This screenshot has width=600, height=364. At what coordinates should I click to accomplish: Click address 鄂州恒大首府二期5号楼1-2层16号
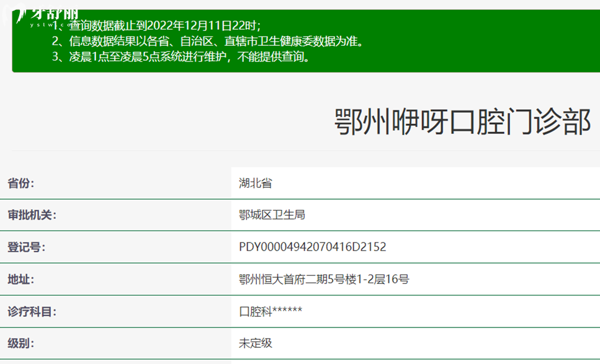point(324,279)
